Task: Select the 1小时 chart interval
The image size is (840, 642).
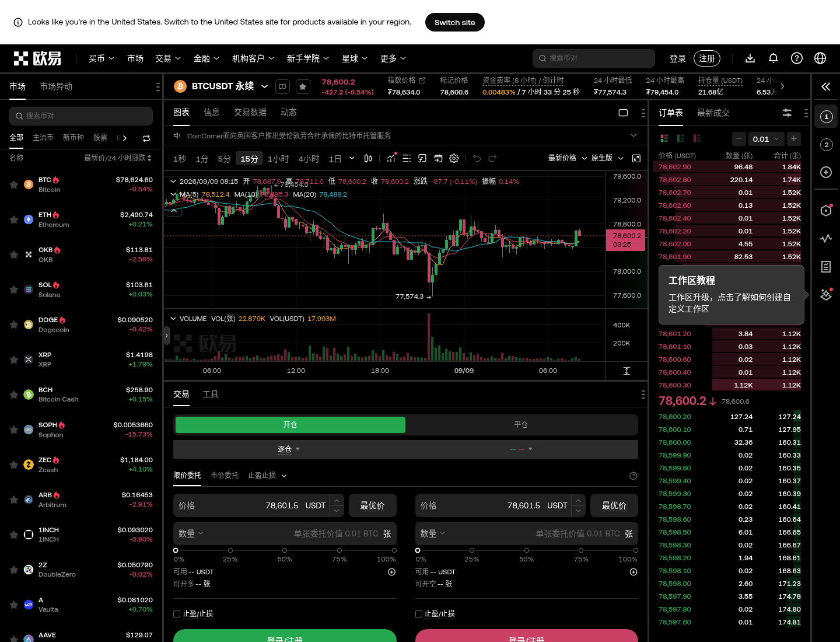Action: tap(278, 159)
